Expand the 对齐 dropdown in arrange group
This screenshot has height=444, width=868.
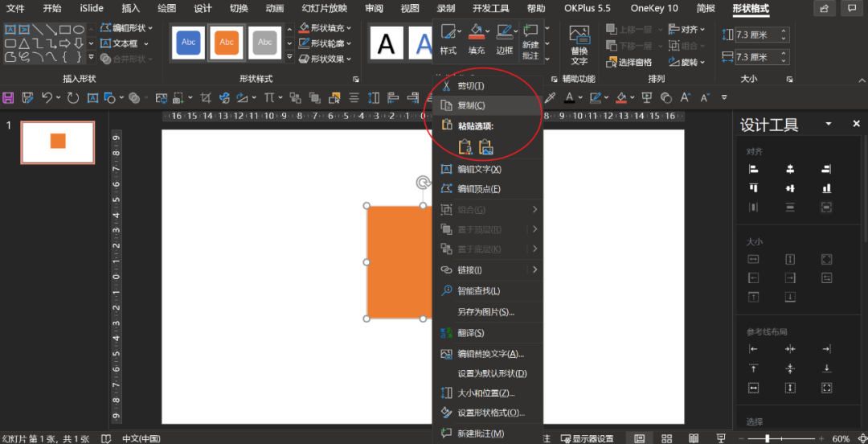point(693,29)
